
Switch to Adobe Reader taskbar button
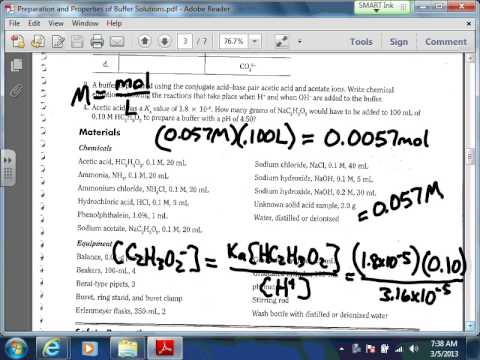coord(165,348)
